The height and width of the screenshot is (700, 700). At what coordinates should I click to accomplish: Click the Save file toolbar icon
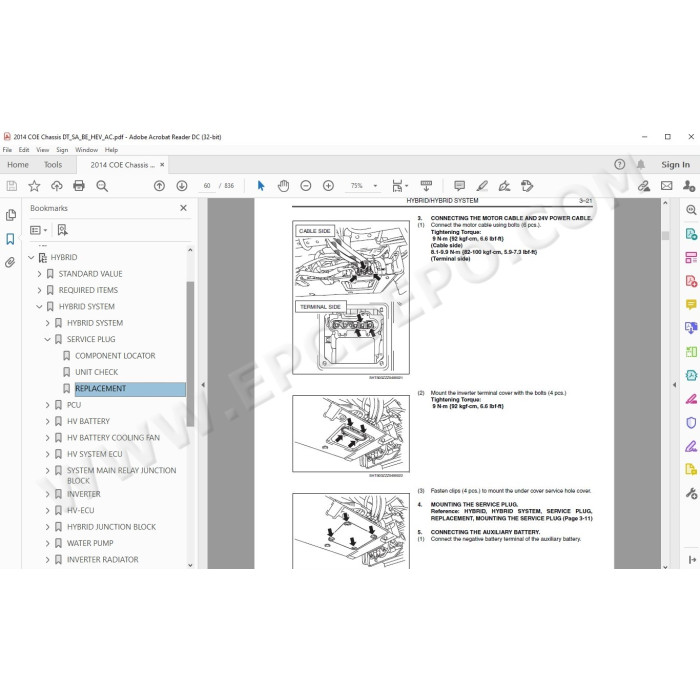(x=12, y=186)
